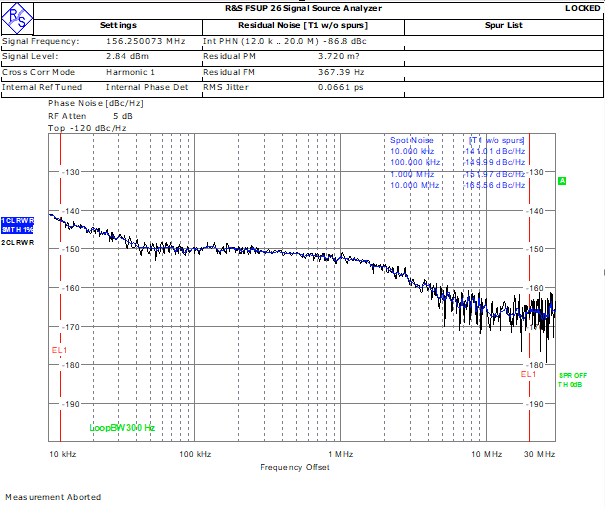
Task: Click the 10.000 MHz spot noise row
Action: (458, 185)
